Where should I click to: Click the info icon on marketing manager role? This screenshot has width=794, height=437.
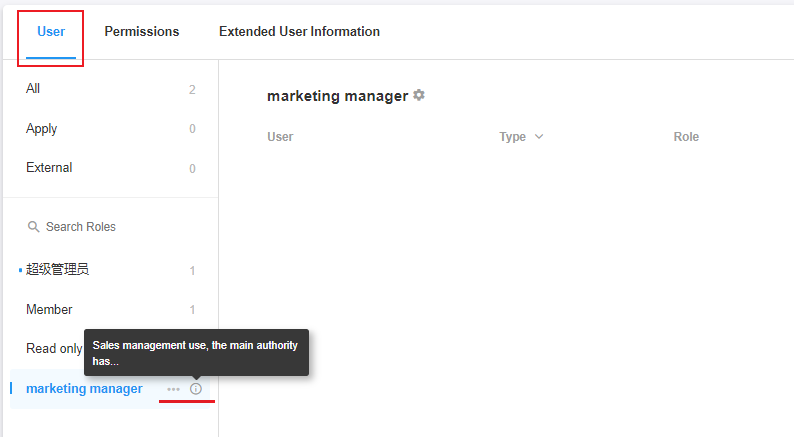coord(196,389)
